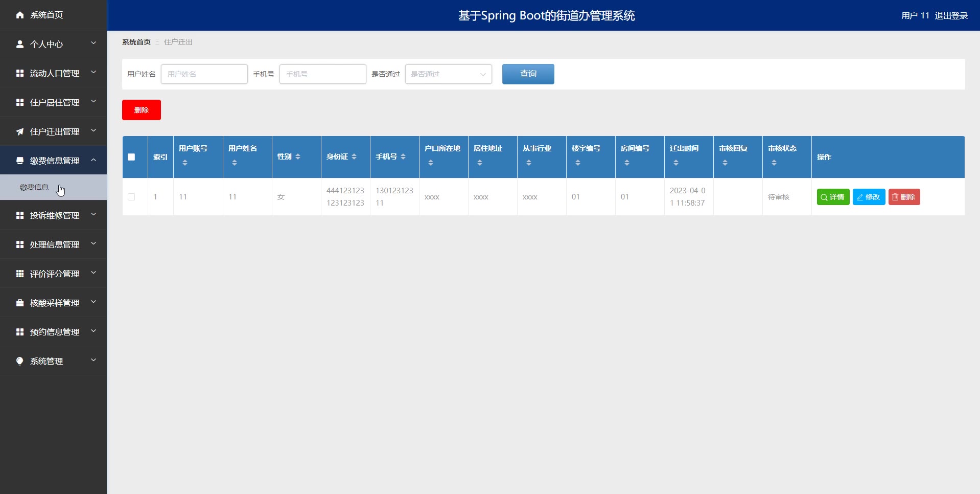Open the 是否通过 dropdown filter

tap(449, 74)
